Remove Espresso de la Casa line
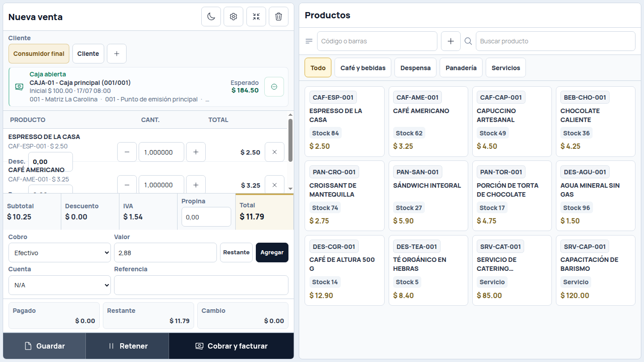The width and height of the screenshot is (644, 362). 275,152
